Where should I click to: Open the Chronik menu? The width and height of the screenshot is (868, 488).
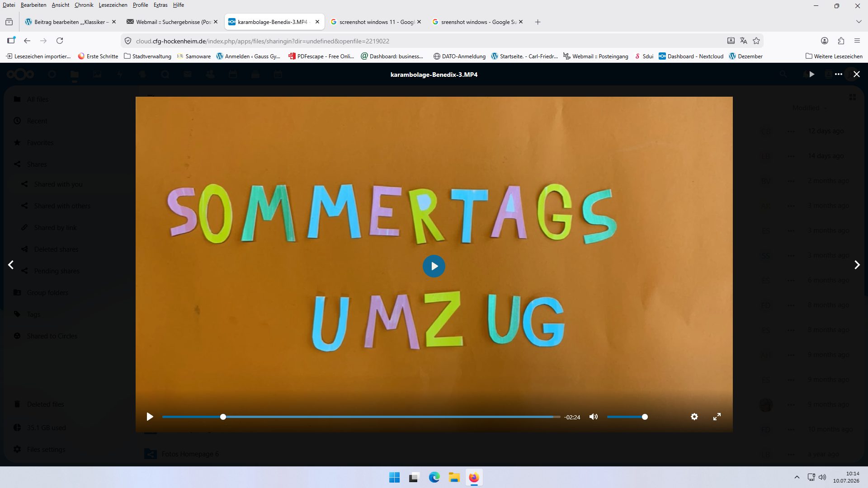point(84,5)
